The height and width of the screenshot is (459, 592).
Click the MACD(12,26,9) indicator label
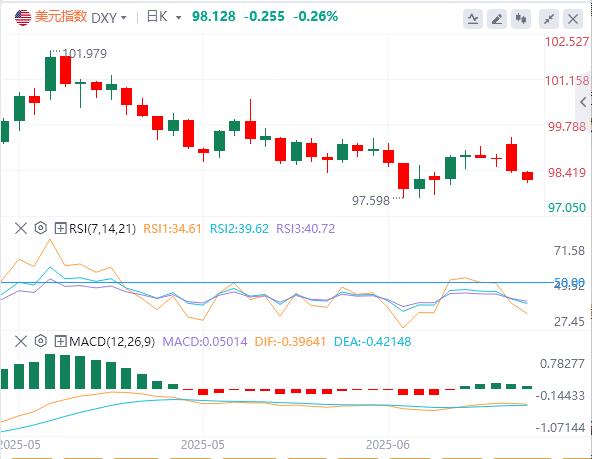112,342
